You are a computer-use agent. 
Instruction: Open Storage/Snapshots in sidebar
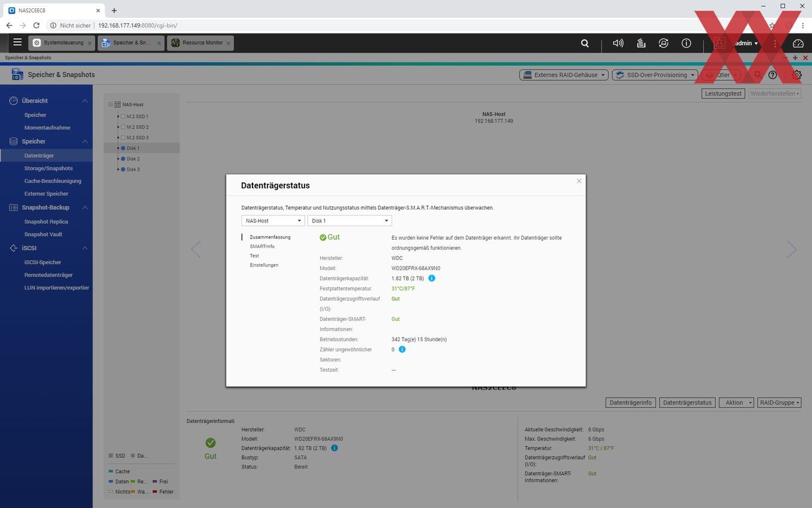(x=48, y=169)
